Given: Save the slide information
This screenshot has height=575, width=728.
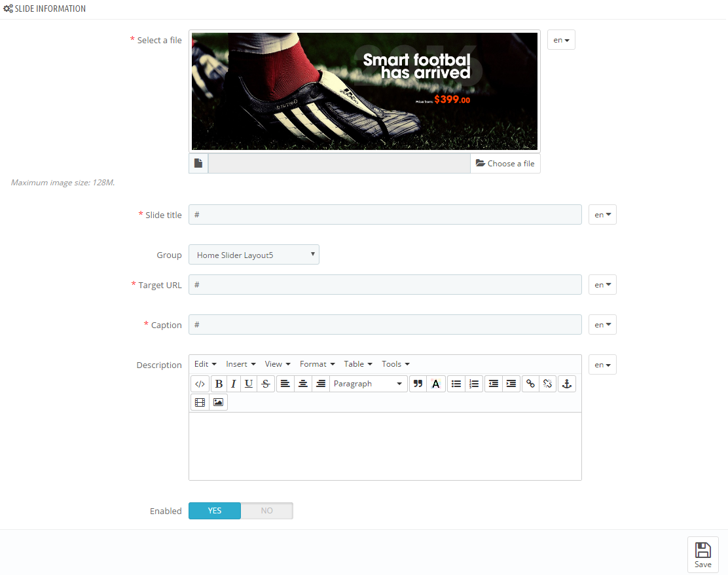Looking at the screenshot, I should click(x=703, y=555).
